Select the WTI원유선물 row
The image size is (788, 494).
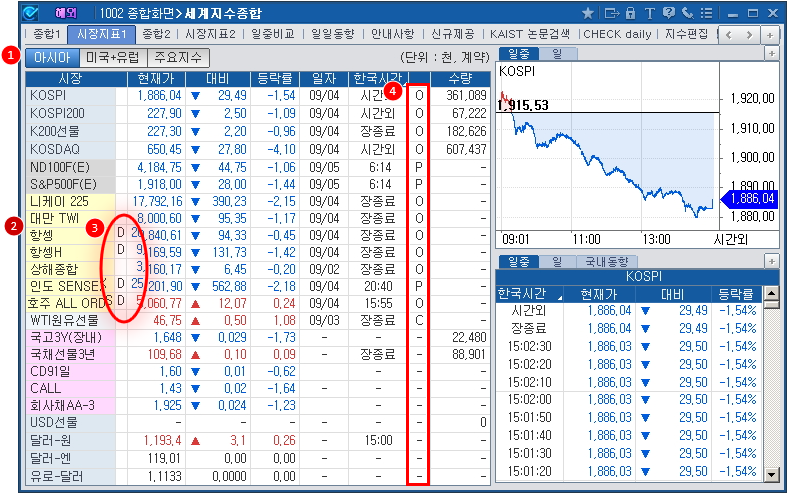257,320
